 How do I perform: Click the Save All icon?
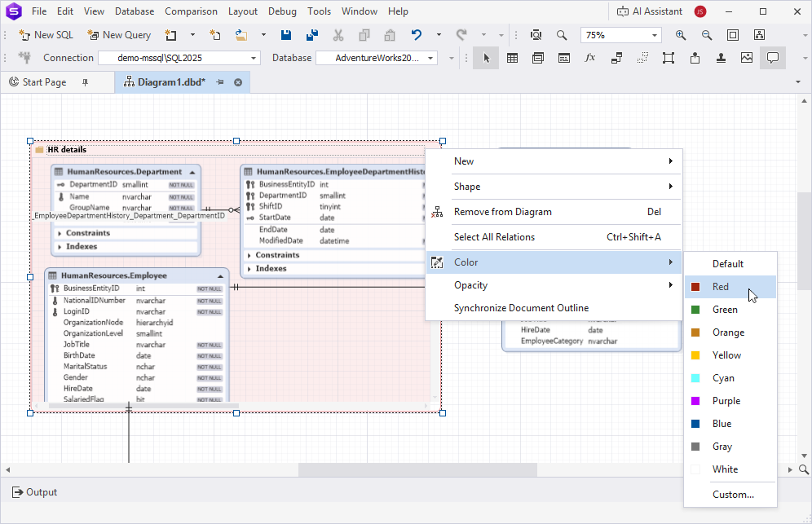pos(311,35)
